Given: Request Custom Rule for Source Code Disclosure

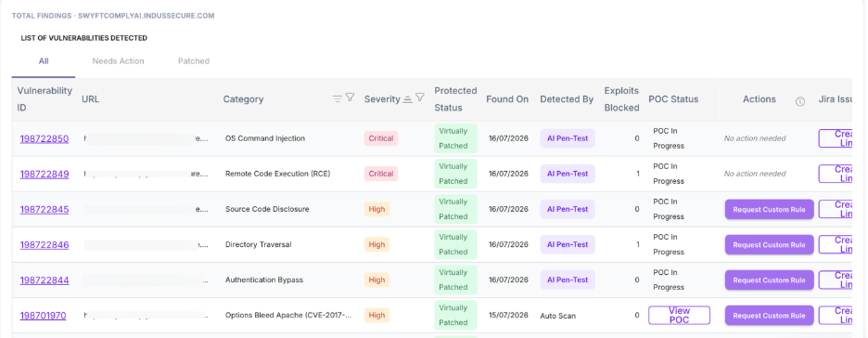Looking at the screenshot, I should tap(769, 210).
